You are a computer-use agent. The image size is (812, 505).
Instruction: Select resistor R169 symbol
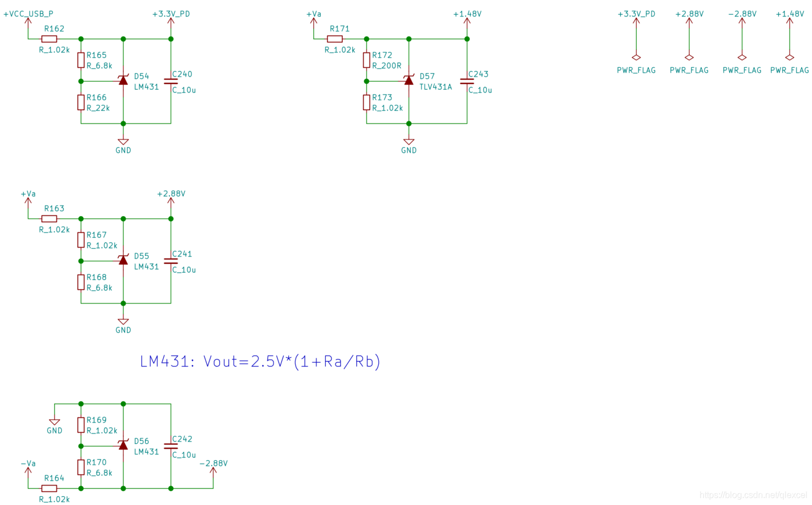pyautogui.click(x=81, y=425)
